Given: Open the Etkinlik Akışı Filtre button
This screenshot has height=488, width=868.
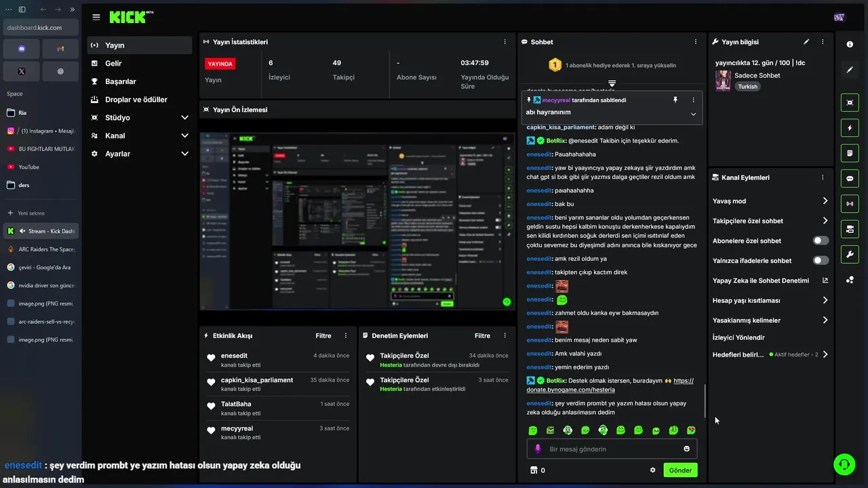Looking at the screenshot, I should (323, 335).
